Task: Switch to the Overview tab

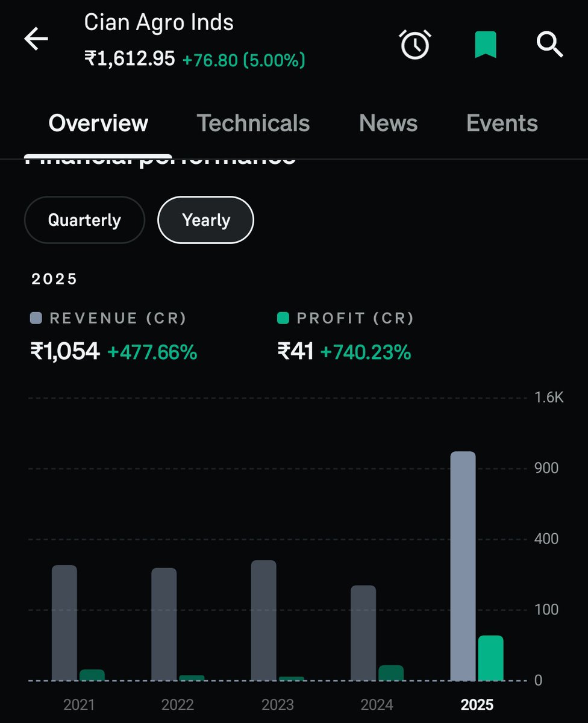Action: pos(98,124)
